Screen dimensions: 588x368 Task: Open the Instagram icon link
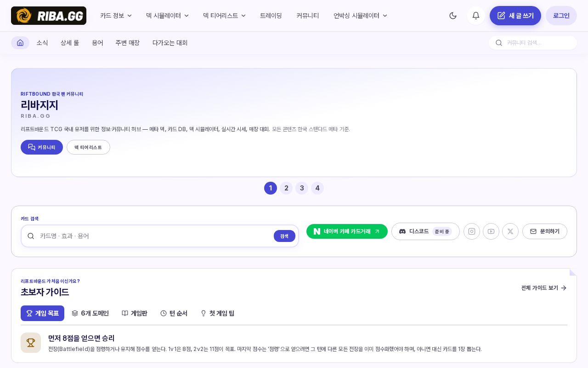pos(472,231)
